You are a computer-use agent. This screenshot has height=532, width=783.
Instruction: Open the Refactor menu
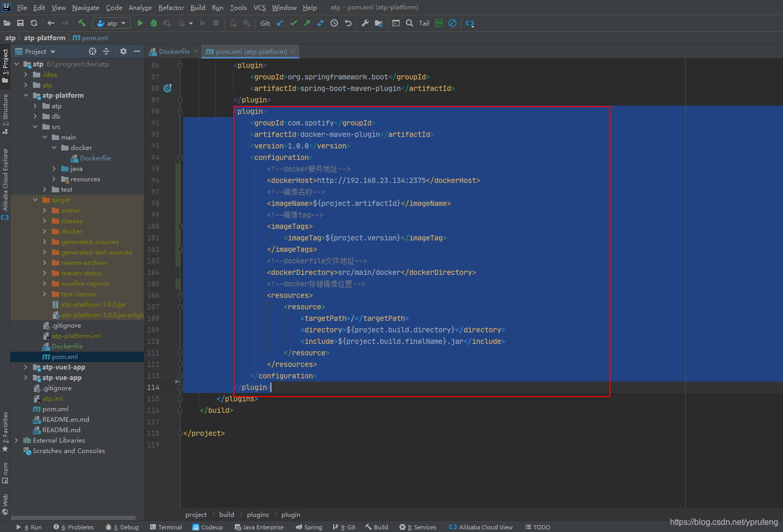[171, 7]
